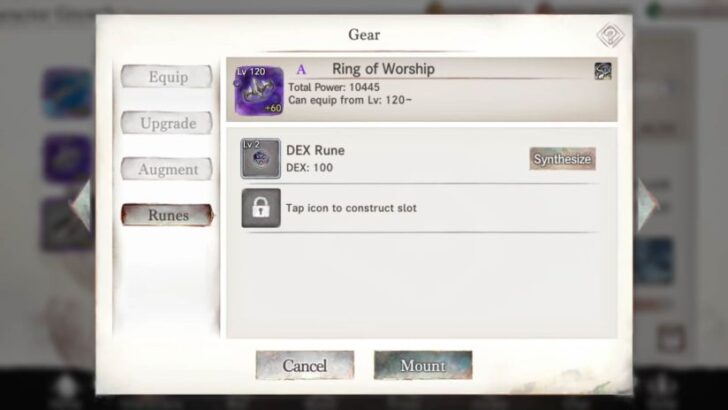Go to previous gear with left arrow
This screenshot has height=410, width=728.
tap(81, 205)
